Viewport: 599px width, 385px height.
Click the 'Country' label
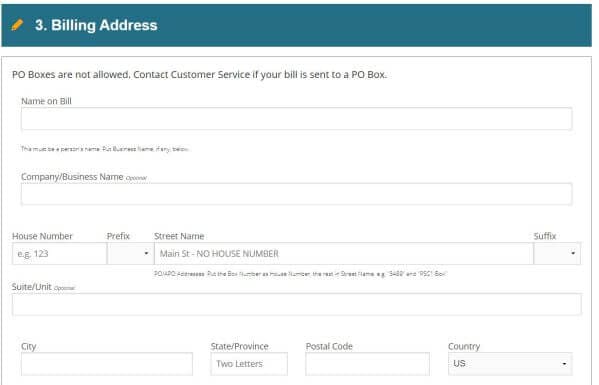click(x=464, y=346)
